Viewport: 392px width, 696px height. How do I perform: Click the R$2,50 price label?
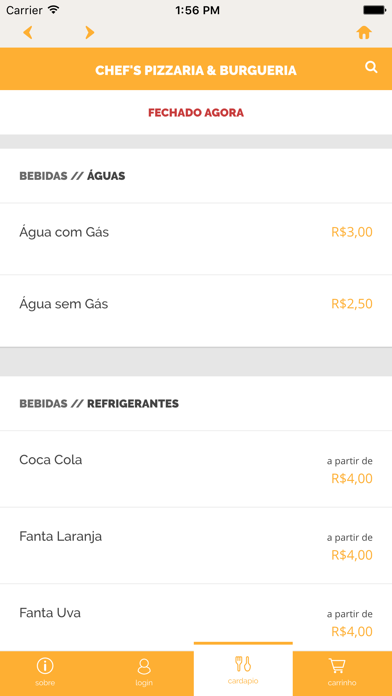coord(352,304)
